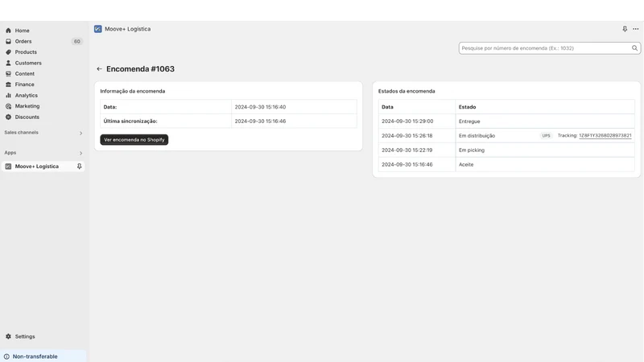The image size is (644, 362).
Task: Click the Customers person icon
Action: coord(8,63)
